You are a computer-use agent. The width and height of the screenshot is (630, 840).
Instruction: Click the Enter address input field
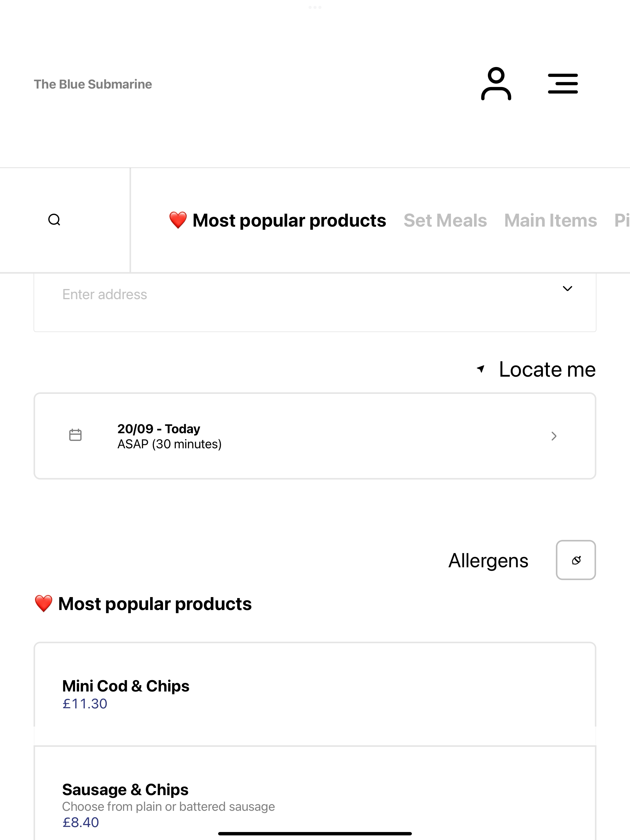pos(315,302)
